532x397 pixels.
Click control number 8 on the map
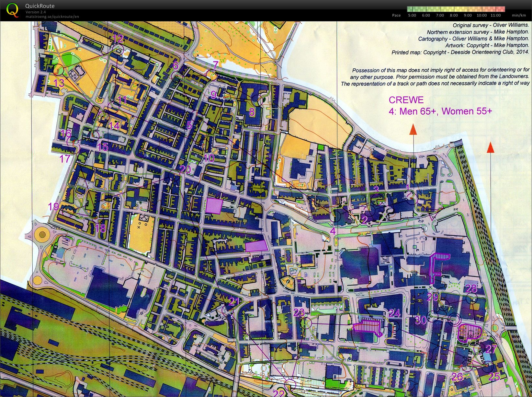[x=252, y=112]
